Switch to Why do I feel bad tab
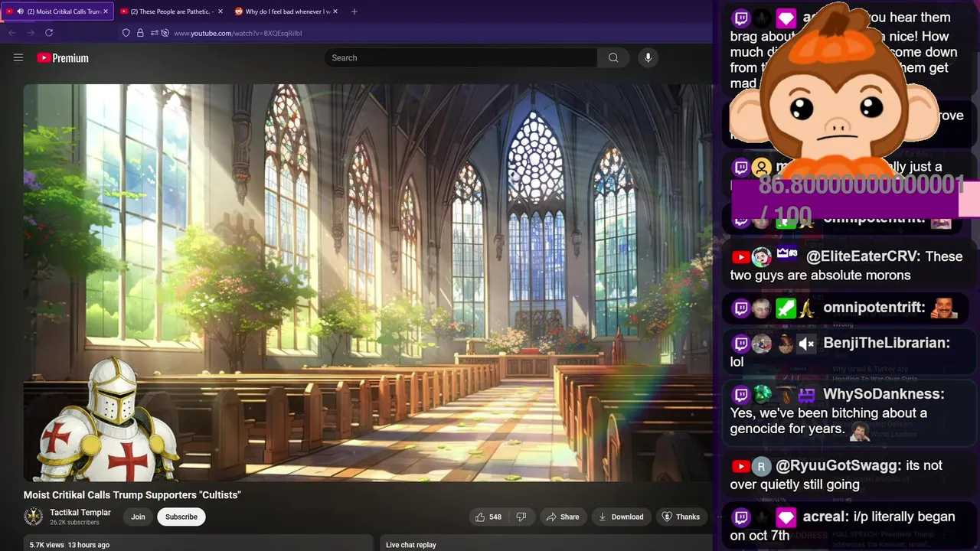 [285, 11]
